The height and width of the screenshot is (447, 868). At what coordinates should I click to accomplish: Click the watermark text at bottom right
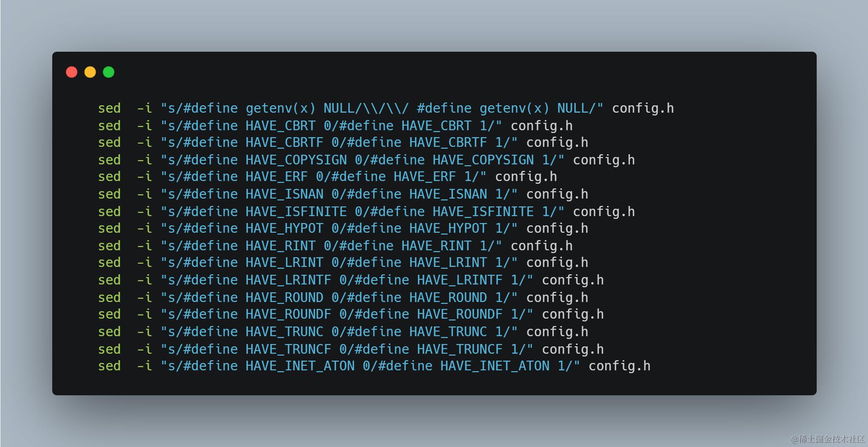click(827, 438)
